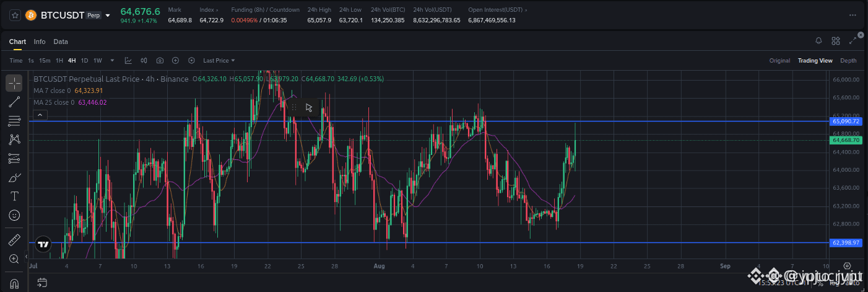Set the interval to 1W

(98, 60)
